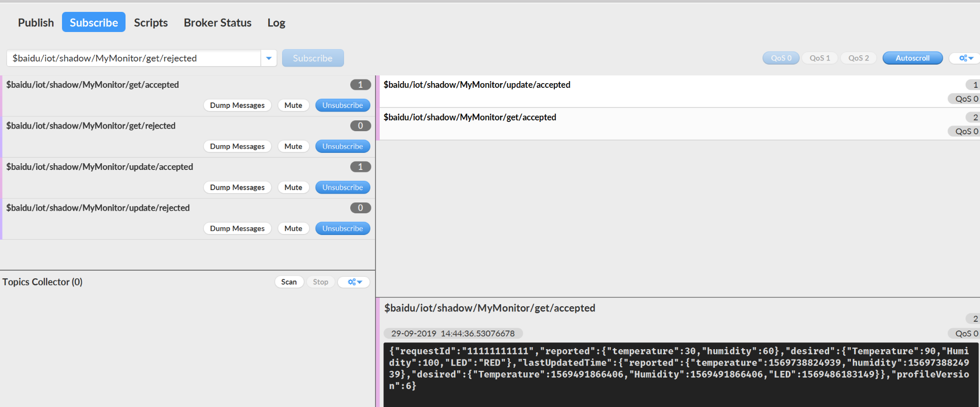Click the message count badge for get/rejected subscription
The image size is (980, 407).
[361, 126]
